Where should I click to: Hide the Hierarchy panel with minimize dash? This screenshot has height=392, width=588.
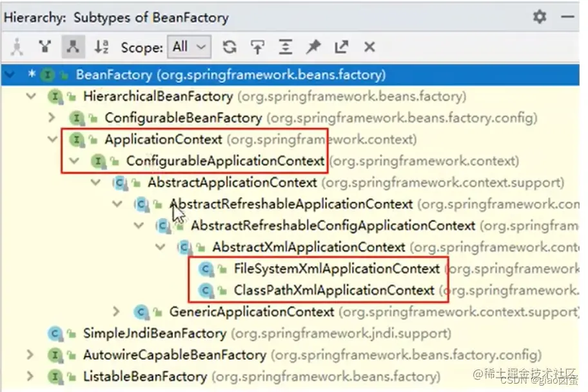567,17
